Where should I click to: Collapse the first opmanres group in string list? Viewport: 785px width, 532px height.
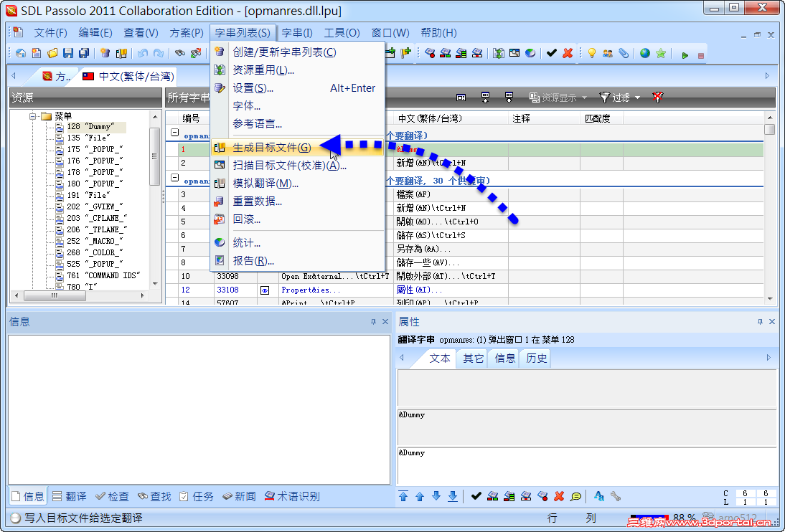pyautogui.click(x=174, y=133)
